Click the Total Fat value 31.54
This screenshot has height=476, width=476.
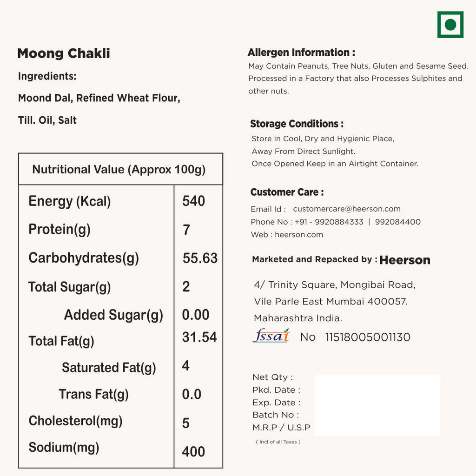click(x=199, y=337)
